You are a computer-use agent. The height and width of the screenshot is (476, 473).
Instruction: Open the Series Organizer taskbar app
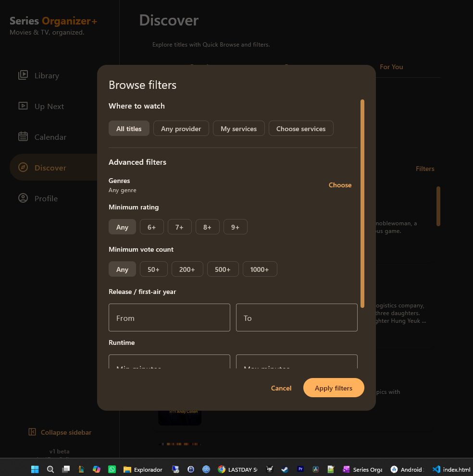(x=363, y=469)
